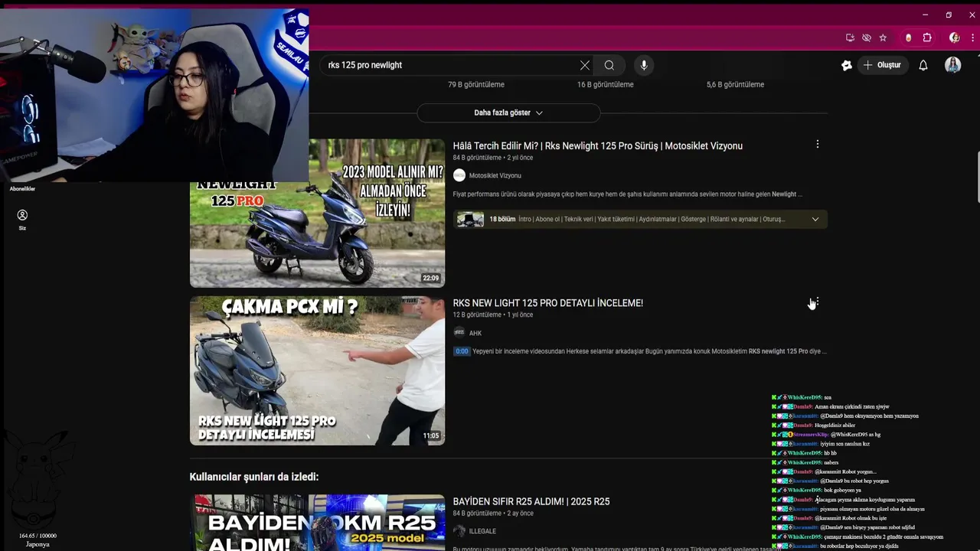Click the orange extension icon in toolbar

[909, 37]
